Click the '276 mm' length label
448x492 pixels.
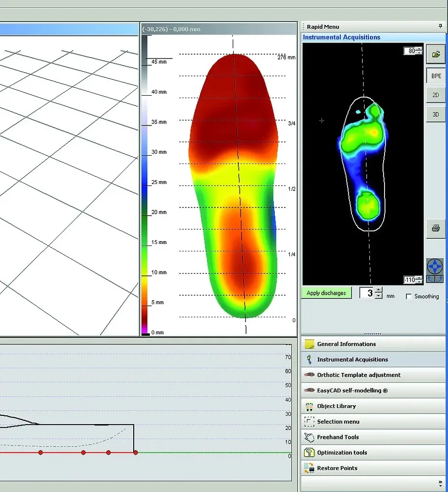[x=286, y=58]
